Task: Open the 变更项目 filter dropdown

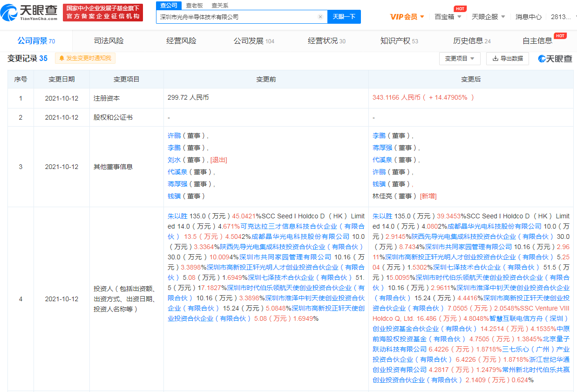Action: click(x=460, y=59)
